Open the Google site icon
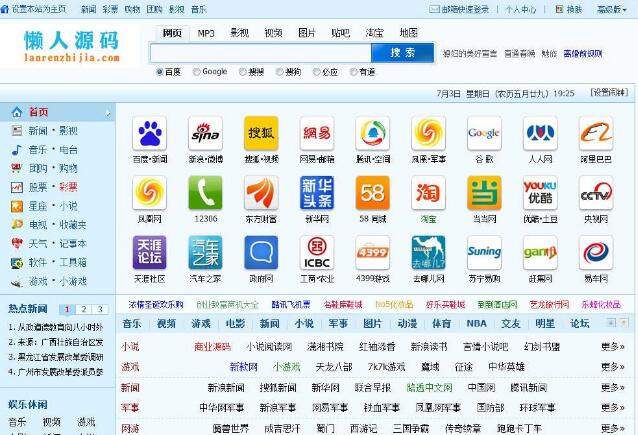This screenshot has width=638, height=435. click(x=484, y=134)
